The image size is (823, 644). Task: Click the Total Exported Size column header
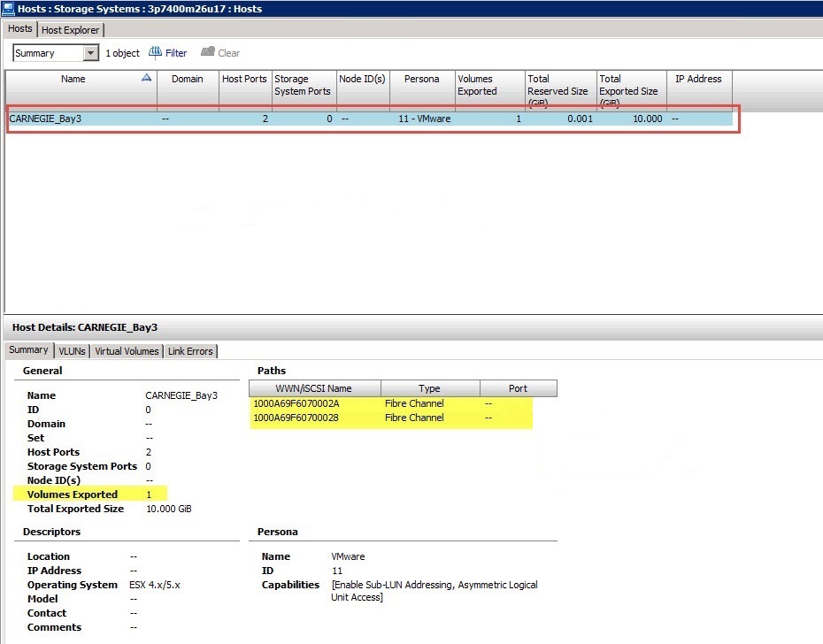click(x=632, y=85)
